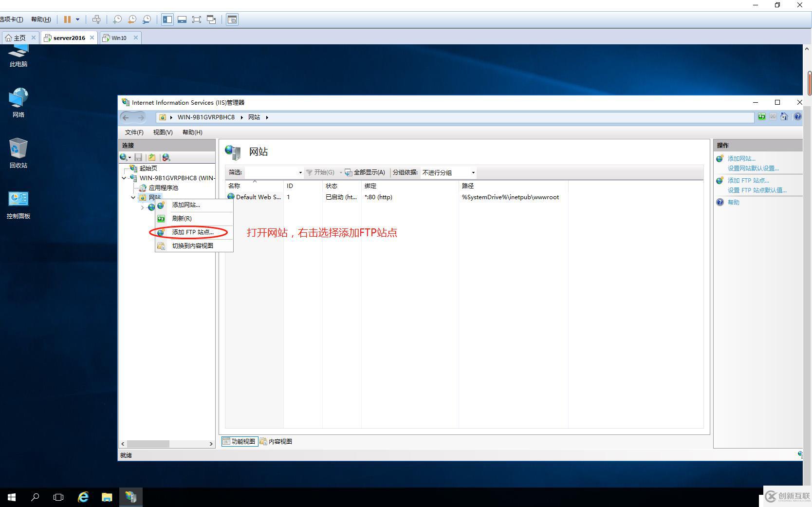
Task: Close the Win10 tab
Action: 136,38
